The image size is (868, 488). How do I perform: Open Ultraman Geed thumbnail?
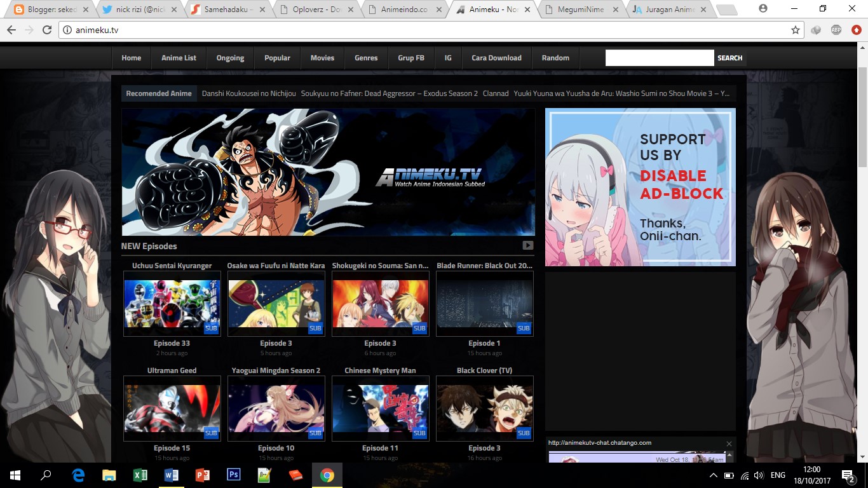pyautogui.click(x=172, y=409)
